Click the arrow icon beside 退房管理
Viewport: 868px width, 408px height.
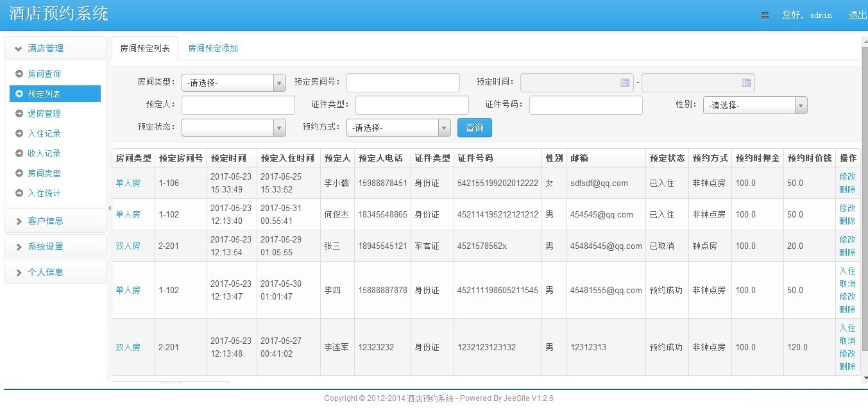click(x=19, y=114)
